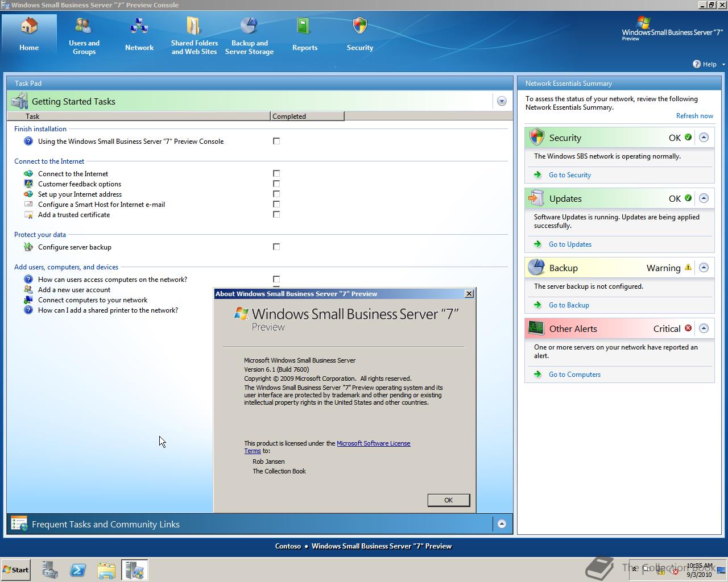Image resolution: width=728 pixels, height=582 pixels.
Task: Click the Completed column header
Action: coord(307,116)
